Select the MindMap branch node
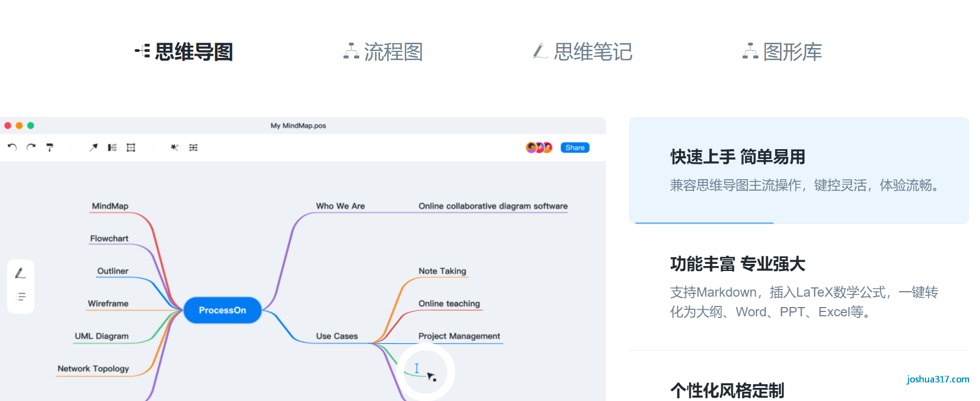The width and height of the screenshot is (980, 401). pyautogui.click(x=110, y=206)
